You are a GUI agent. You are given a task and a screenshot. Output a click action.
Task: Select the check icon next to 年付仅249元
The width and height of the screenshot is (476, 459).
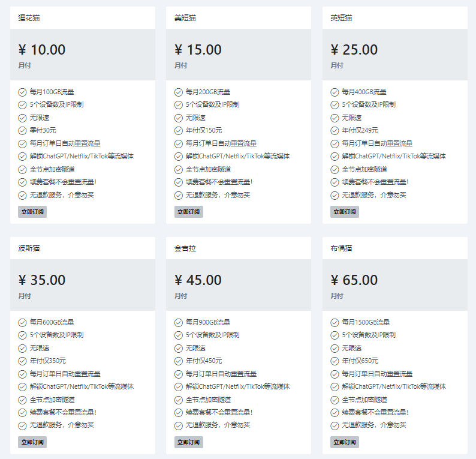(x=335, y=131)
